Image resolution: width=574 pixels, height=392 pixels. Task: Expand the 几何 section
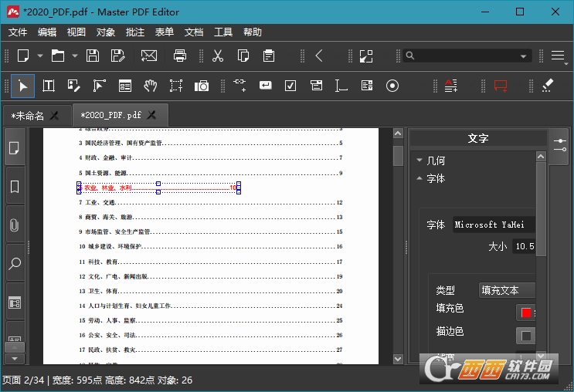[431, 161]
